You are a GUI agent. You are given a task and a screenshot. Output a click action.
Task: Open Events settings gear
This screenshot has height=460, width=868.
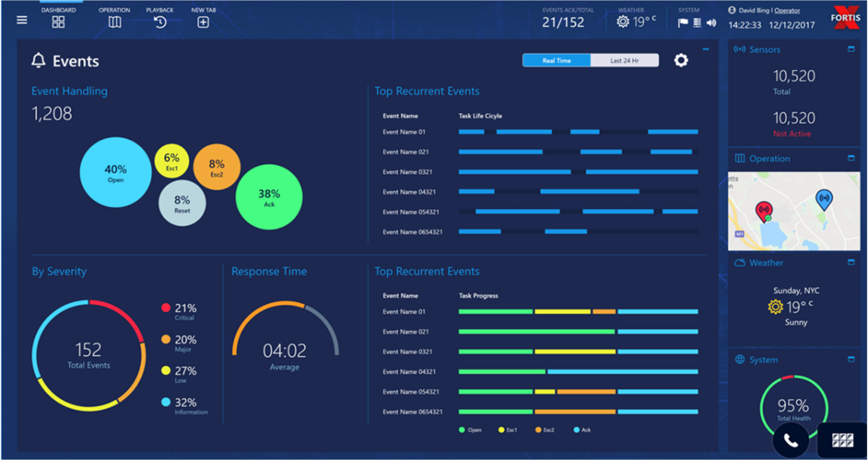[x=681, y=60]
